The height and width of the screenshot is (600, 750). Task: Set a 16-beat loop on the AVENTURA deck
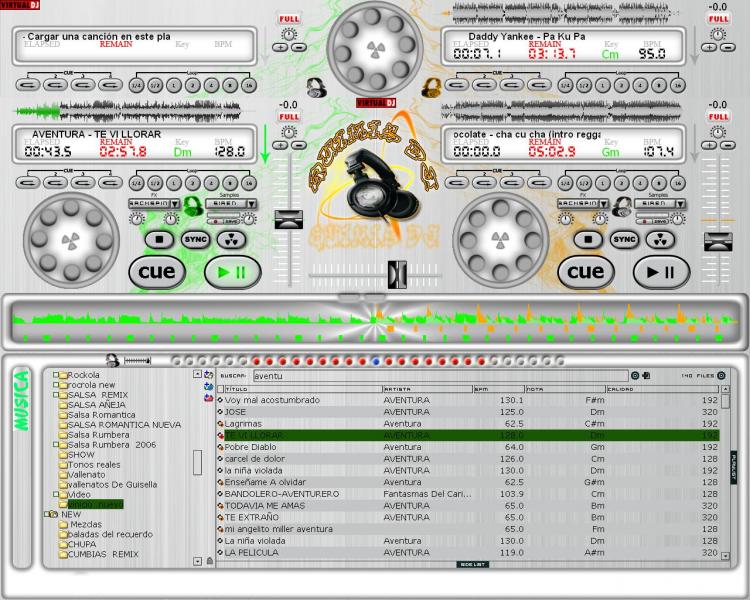point(249,182)
